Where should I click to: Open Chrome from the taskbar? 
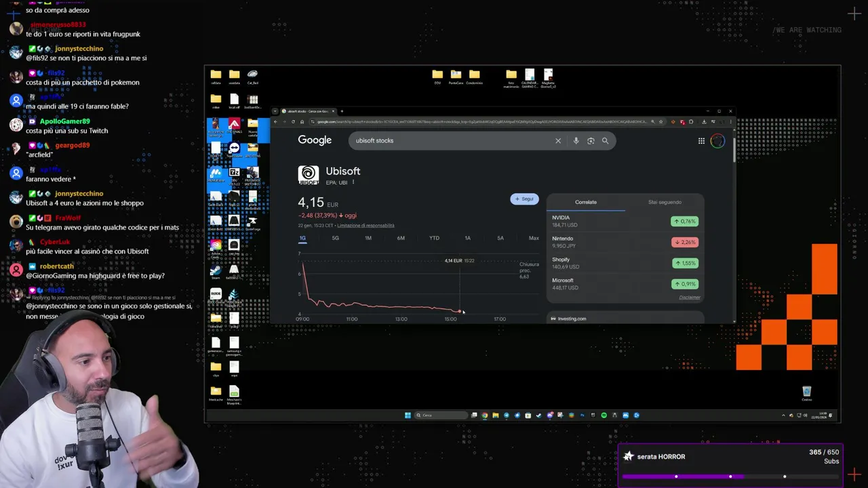coord(485,415)
